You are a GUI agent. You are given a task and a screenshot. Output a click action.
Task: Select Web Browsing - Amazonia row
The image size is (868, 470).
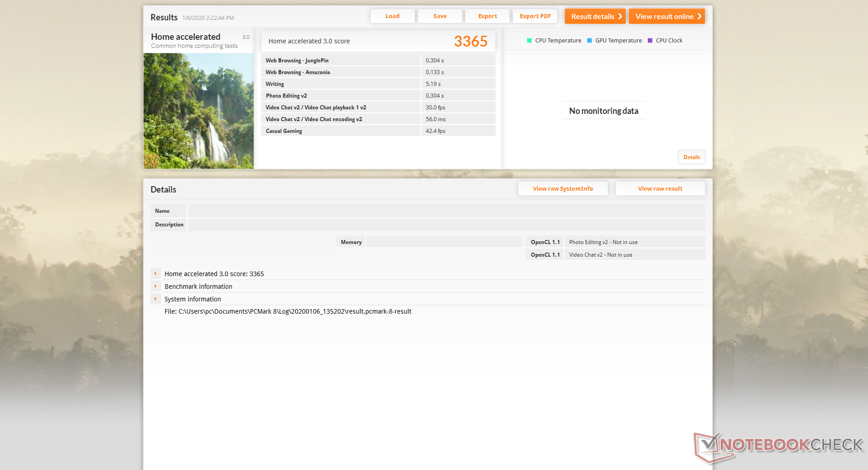coord(378,72)
